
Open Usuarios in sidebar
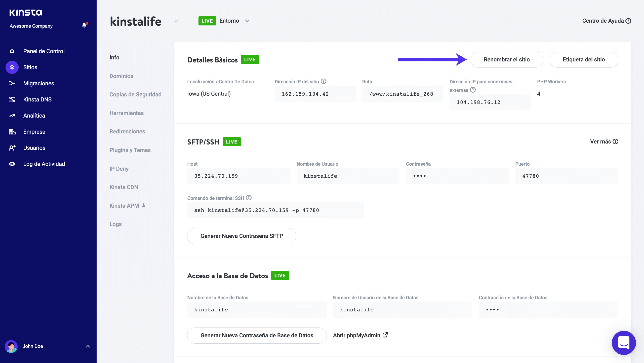[34, 148]
